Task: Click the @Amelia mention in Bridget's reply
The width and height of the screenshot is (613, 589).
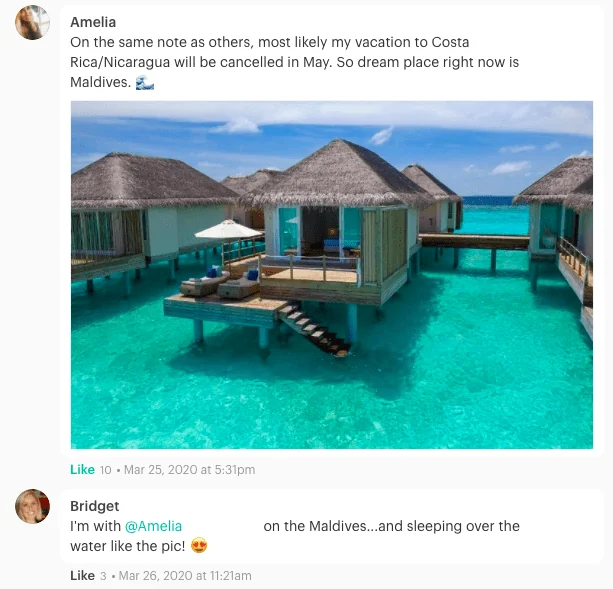Action: [153, 526]
